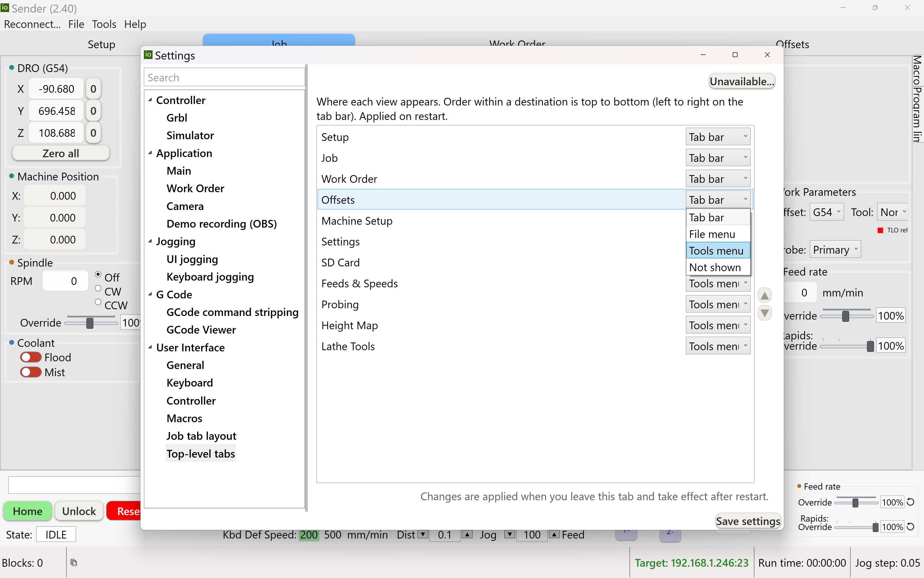924x578 pixels.
Task: Choose File menu option in dropdown
Action: click(x=718, y=234)
